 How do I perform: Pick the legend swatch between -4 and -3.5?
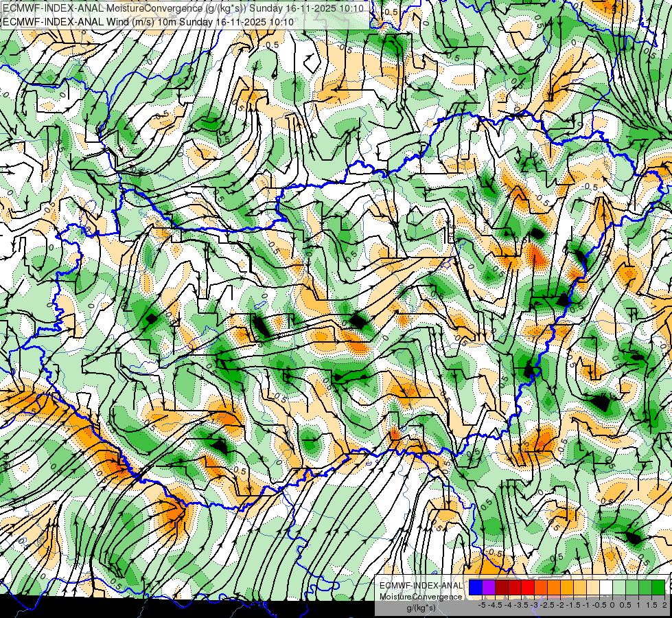[515, 588]
